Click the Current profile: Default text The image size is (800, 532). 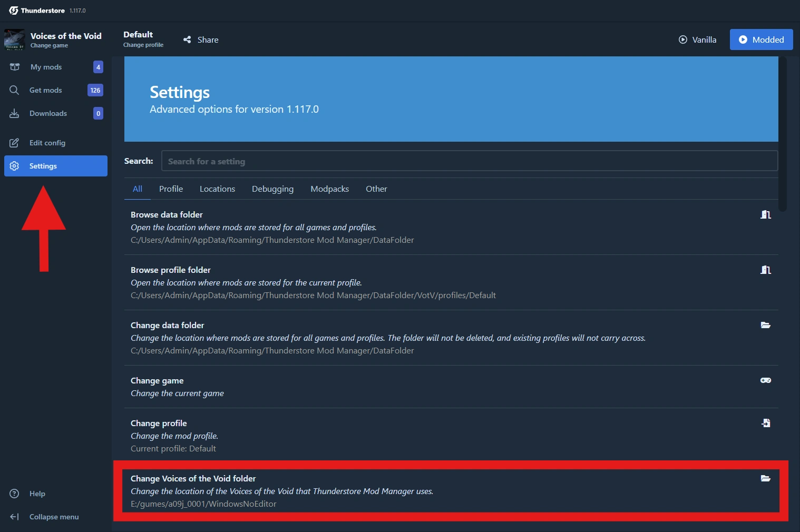173,449
